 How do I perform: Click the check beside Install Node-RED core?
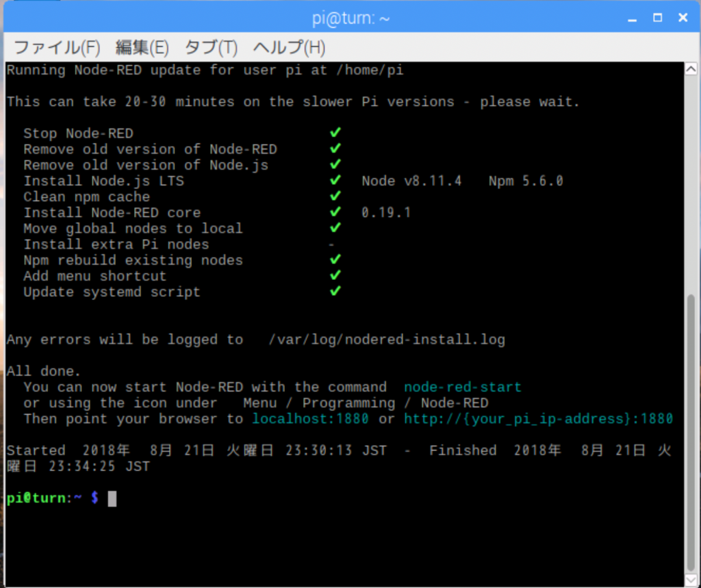click(x=335, y=212)
